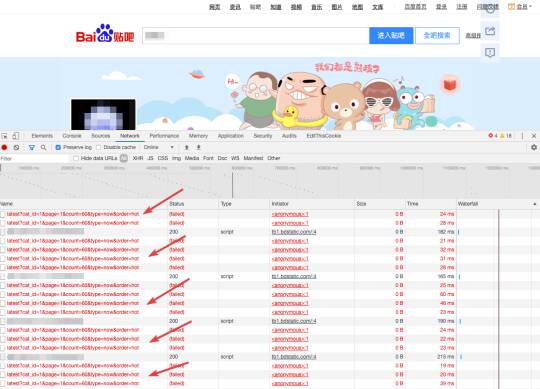Sort by the Size column header
The image size is (540, 389).
379,204
